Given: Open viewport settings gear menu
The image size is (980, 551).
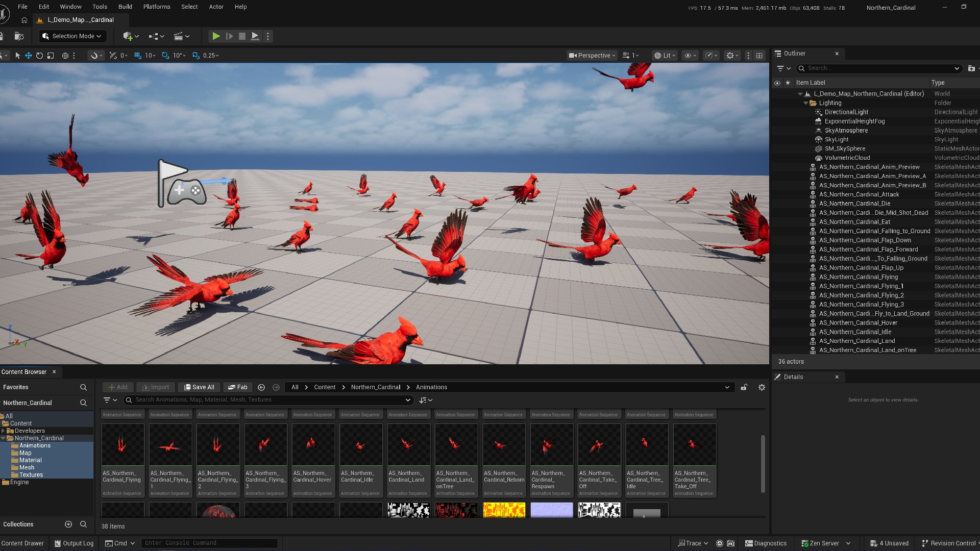Looking at the screenshot, I should pos(732,56).
